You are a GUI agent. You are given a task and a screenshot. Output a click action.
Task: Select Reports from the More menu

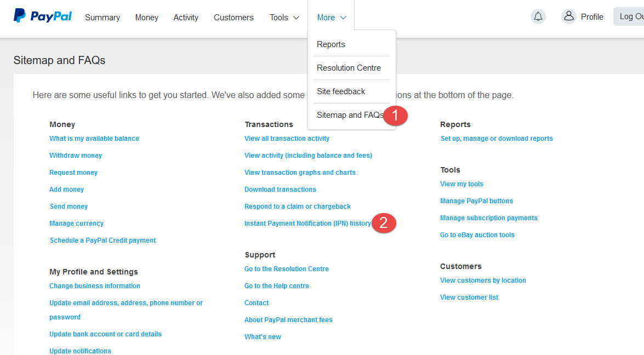pyautogui.click(x=331, y=44)
